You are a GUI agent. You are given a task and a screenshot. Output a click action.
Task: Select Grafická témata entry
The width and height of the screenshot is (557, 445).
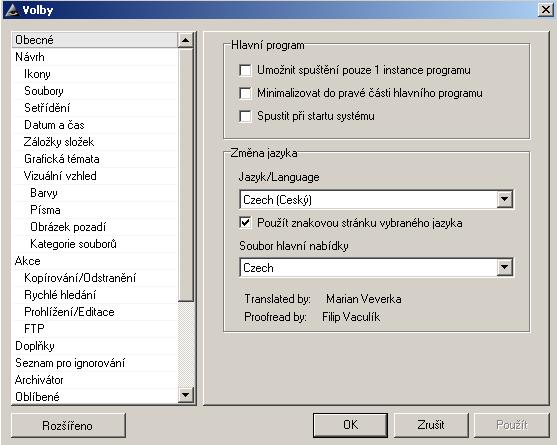pos(94,159)
